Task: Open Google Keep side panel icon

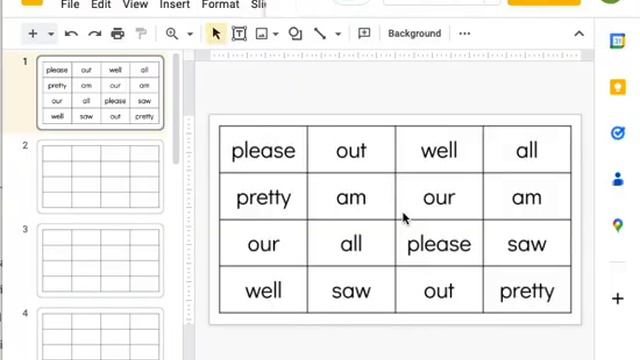Action: coord(618,87)
